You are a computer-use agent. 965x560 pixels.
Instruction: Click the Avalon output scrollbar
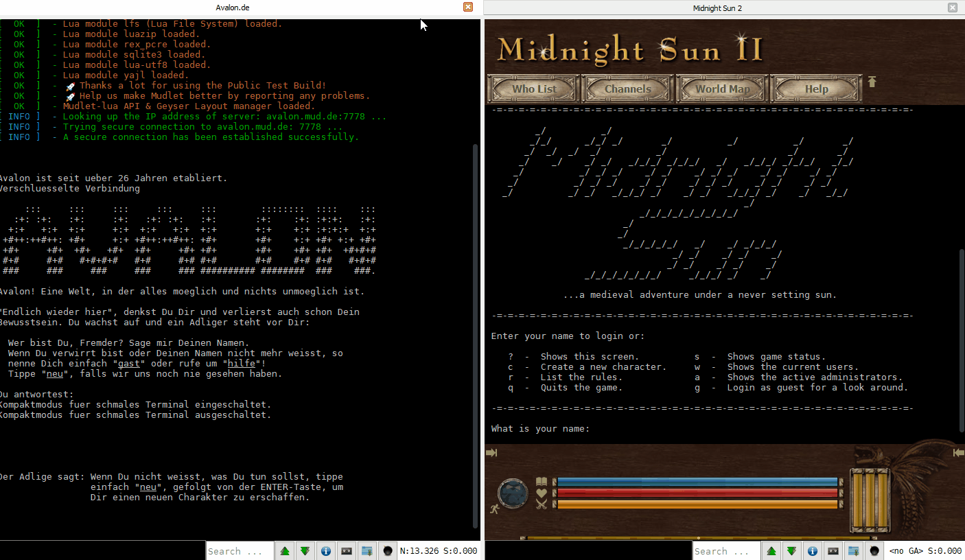pos(476,336)
